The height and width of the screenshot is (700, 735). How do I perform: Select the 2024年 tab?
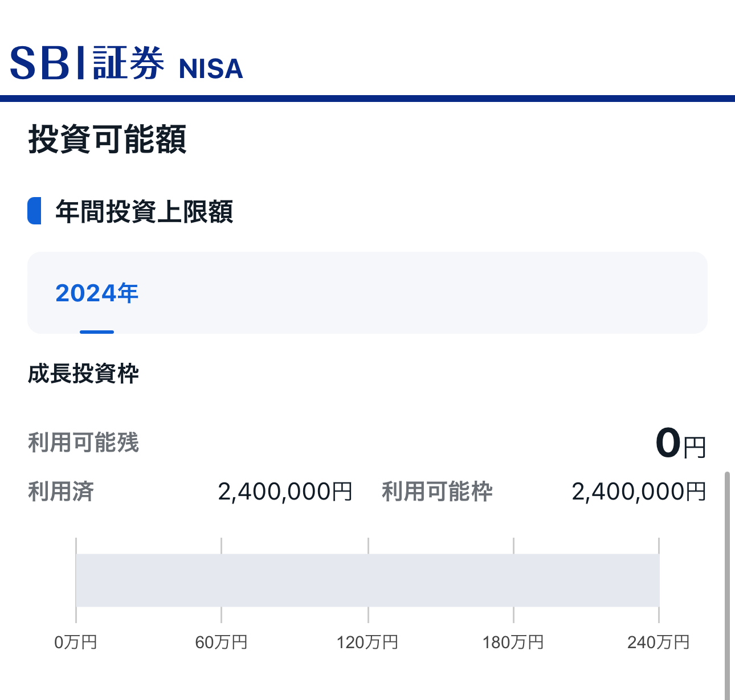point(97,293)
